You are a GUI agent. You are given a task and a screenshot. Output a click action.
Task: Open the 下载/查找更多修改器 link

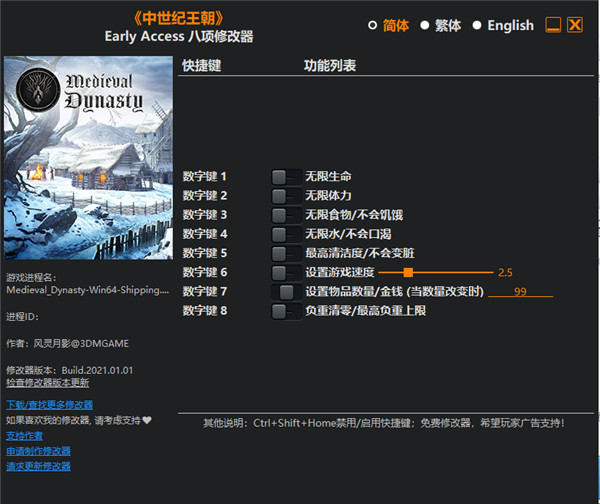49,405
